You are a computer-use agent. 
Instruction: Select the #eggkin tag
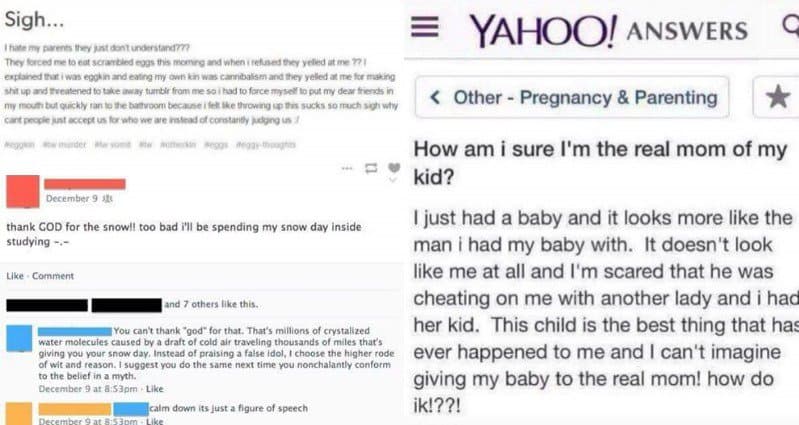click(x=19, y=145)
